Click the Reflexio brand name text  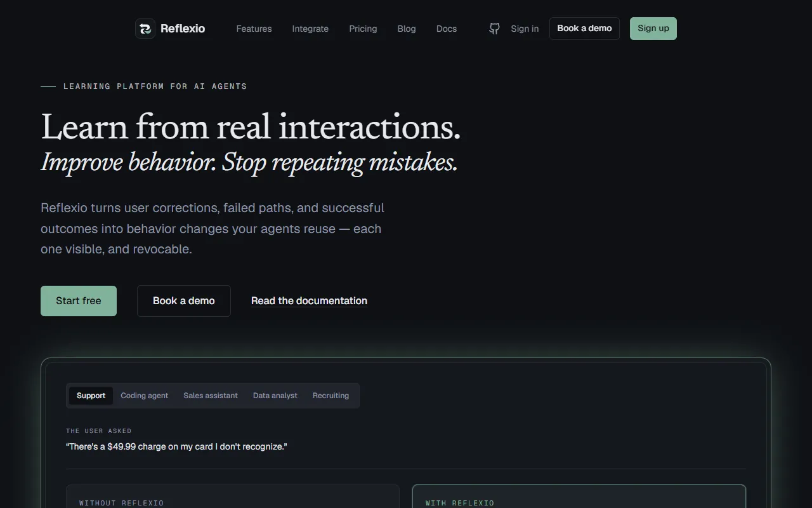pyautogui.click(x=183, y=29)
